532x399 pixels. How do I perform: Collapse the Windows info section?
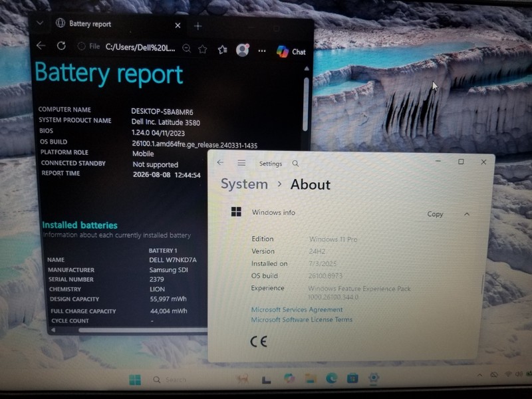point(467,214)
